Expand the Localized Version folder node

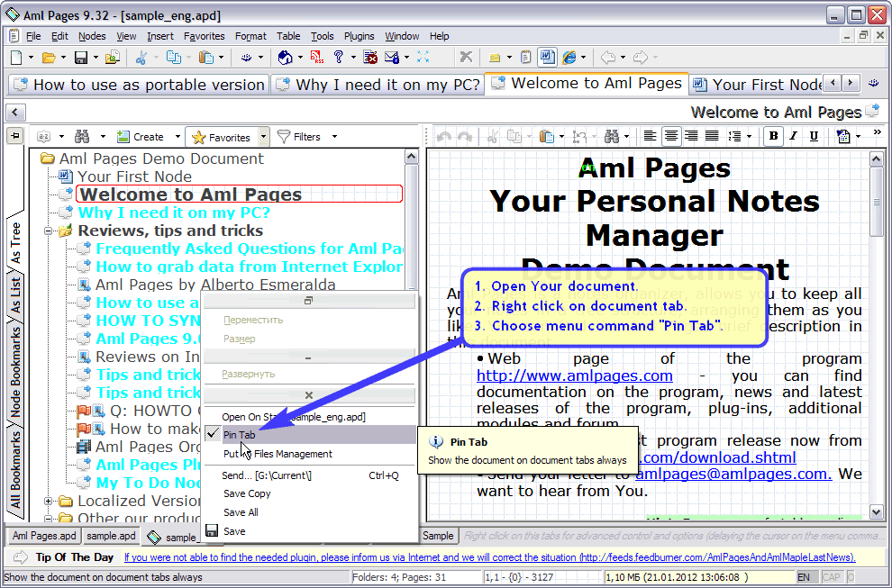click(49, 501)
